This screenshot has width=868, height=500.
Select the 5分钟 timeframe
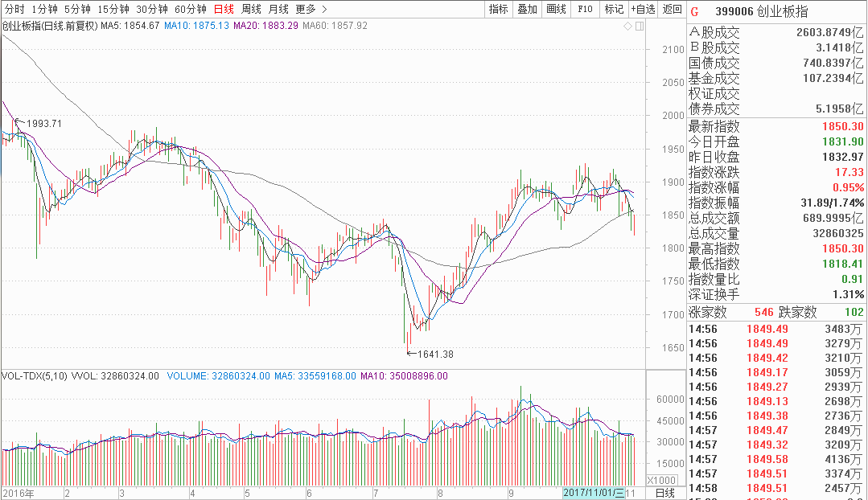[77, 10]
